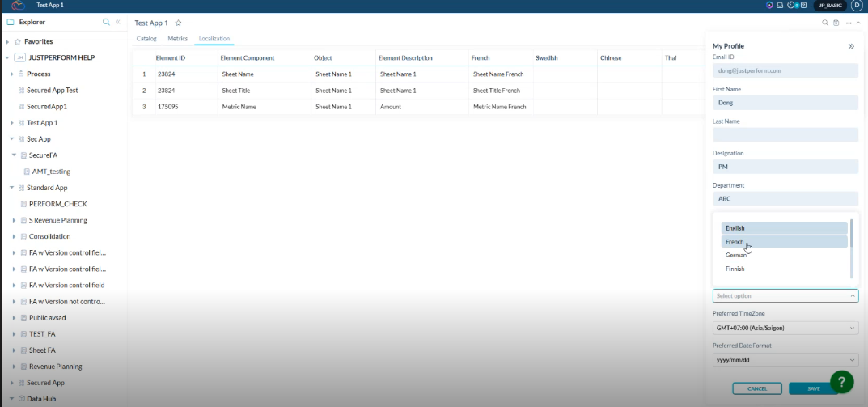
Task: Open the three-dot more options menu
Action: click(x=848, y=23)
